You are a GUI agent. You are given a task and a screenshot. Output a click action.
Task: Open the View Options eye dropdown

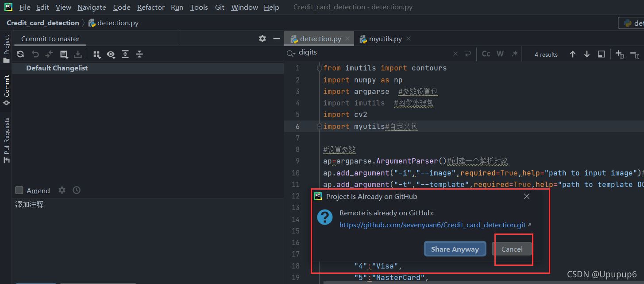click(111, 54)
